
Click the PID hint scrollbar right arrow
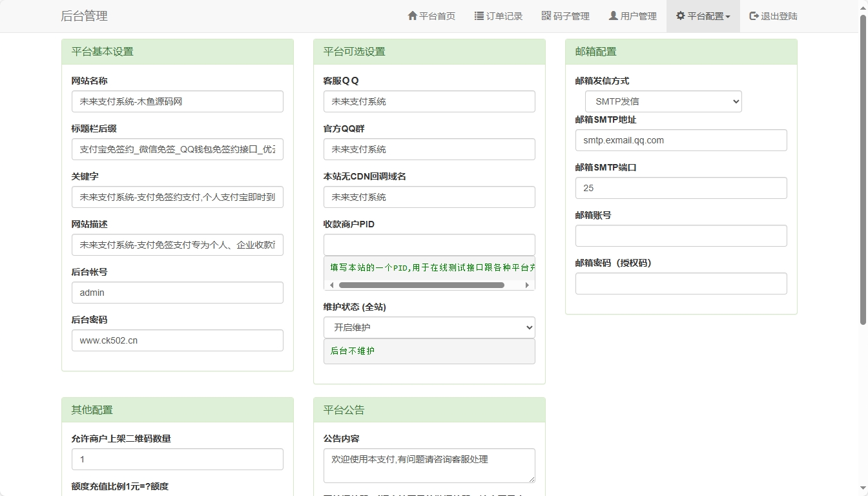coord(527,285)
